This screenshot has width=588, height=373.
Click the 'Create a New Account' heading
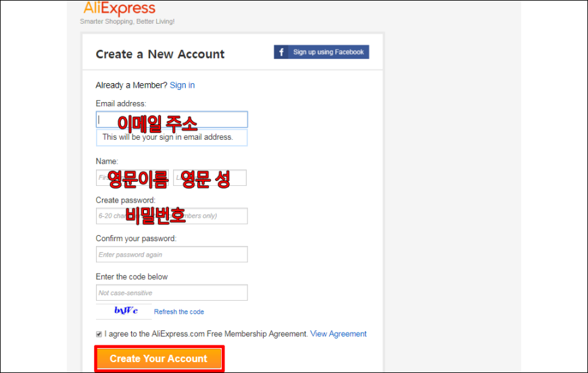[x=160, y=54]
